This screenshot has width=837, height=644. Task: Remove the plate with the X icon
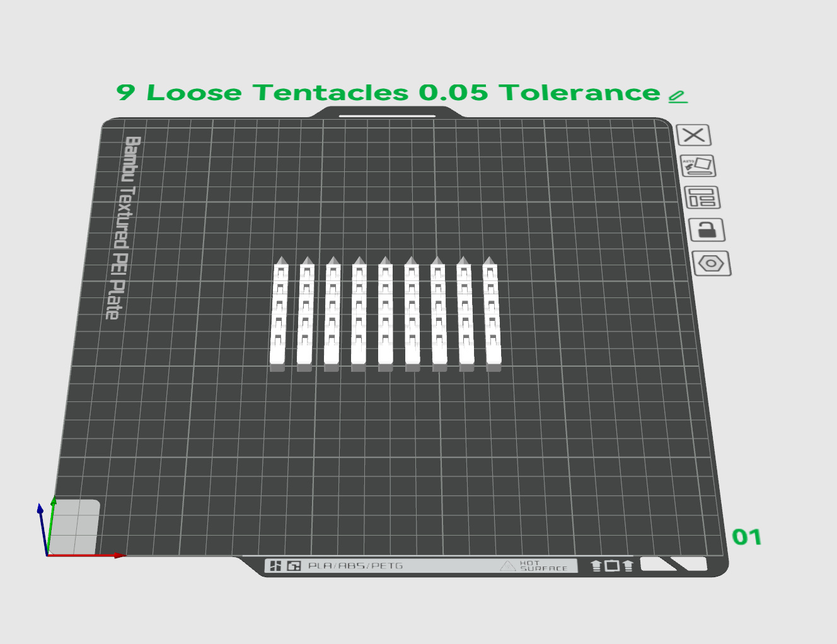coord(693,135)
